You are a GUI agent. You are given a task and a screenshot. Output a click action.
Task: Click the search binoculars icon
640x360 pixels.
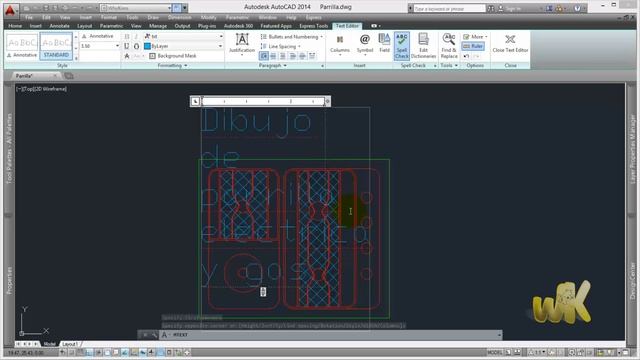(x=491, y=8)
